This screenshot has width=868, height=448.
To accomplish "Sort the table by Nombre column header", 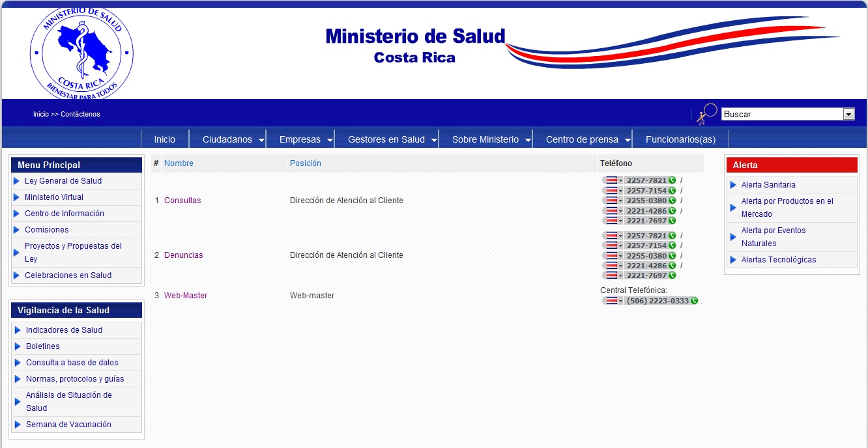I will pos(179,163).
